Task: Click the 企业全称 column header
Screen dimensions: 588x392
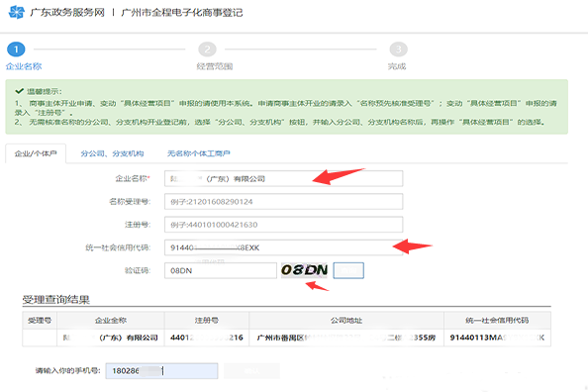Action: 111,321
